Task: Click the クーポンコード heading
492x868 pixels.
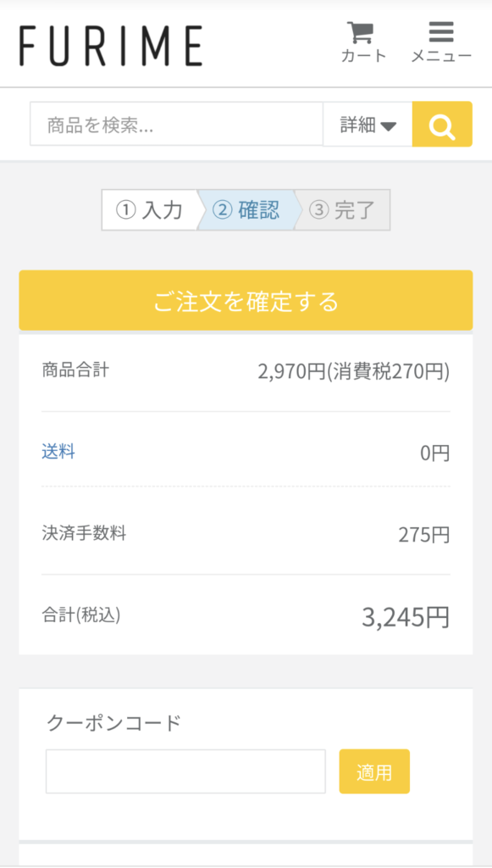Action: coord(113,723)
